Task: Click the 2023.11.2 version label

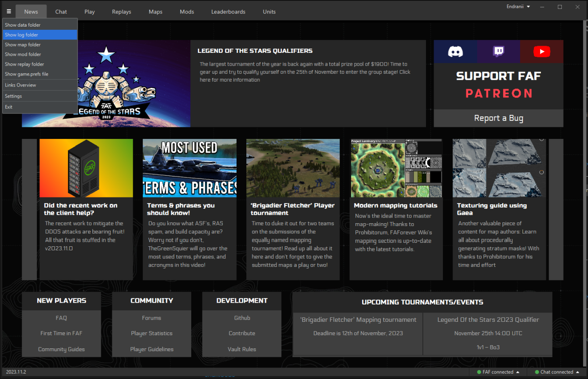Action: point(16,372)
